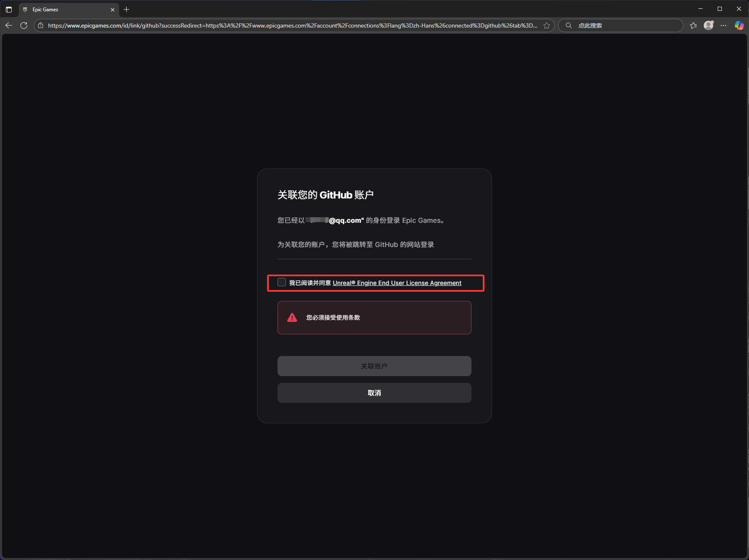Image resolution: width=749 pixels, height=560 pixels.
Task: Refresh the Epic Games page
Action: tap(24, 25)
